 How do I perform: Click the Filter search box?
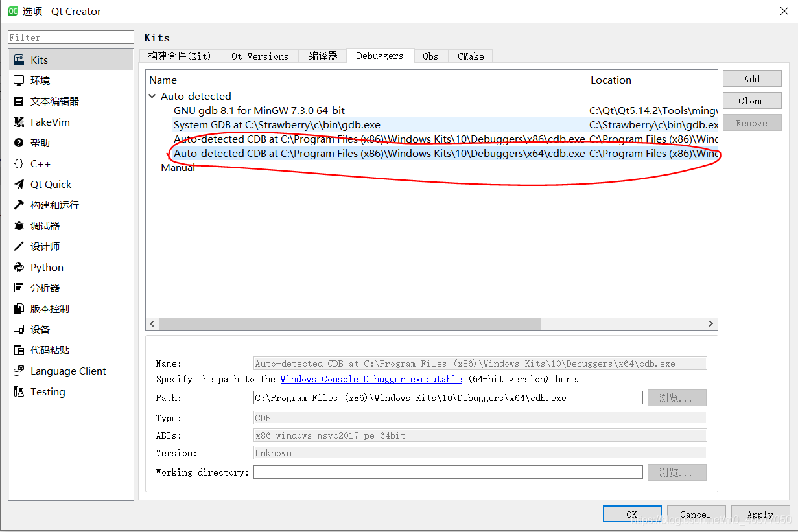click(71, 38)
